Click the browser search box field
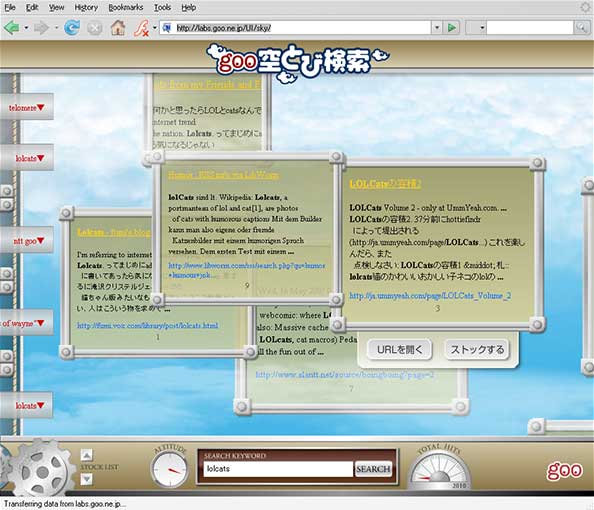This screenshot has height=510, width=594. click(x=530, y=28)
